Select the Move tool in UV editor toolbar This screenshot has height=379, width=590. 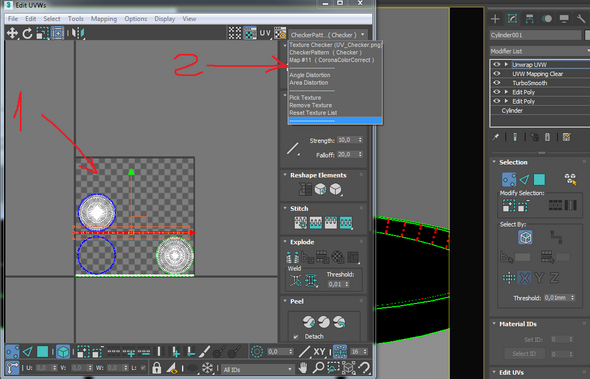[x=12, y=33]
